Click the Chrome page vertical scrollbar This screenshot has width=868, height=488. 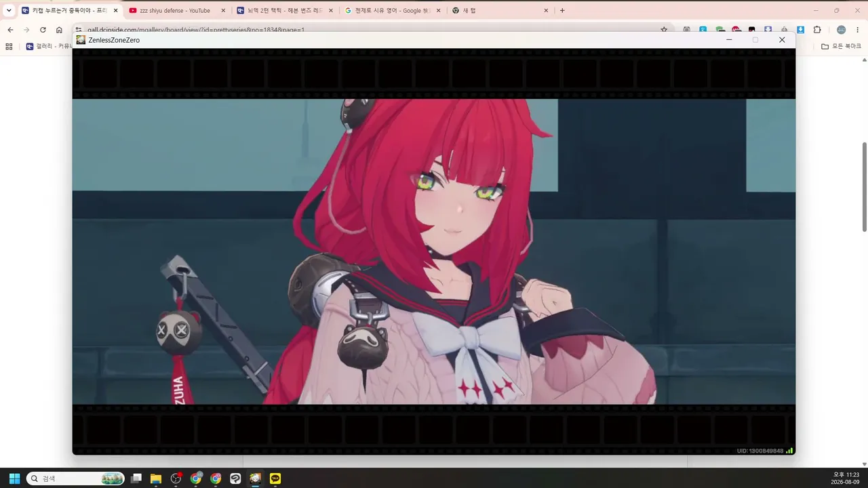(864, 187)
